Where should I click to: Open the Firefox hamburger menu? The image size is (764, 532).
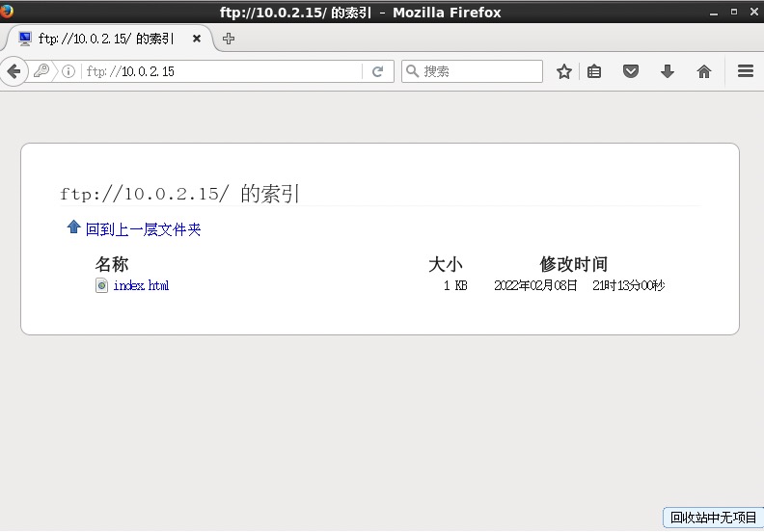(746, 71)
